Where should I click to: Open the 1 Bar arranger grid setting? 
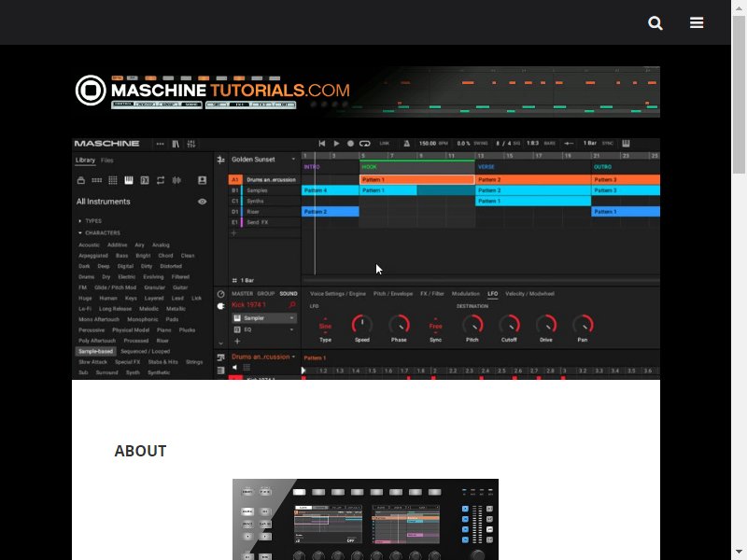tap(244, 281)
